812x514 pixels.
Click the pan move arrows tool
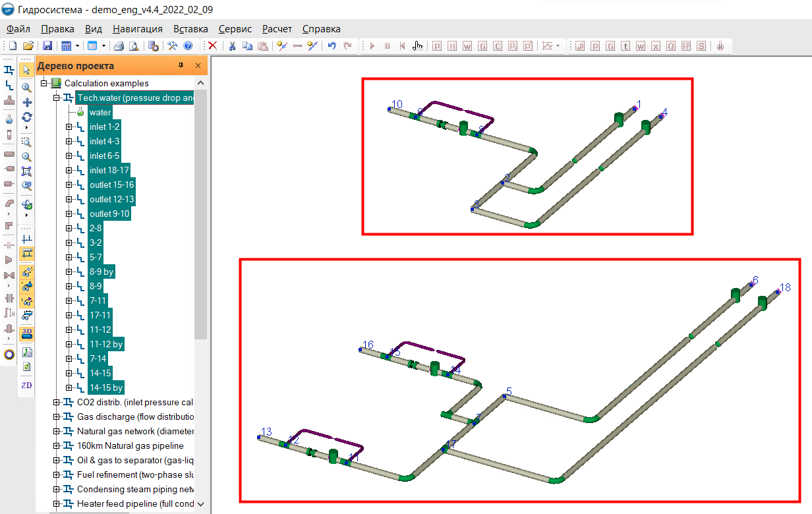27,102
